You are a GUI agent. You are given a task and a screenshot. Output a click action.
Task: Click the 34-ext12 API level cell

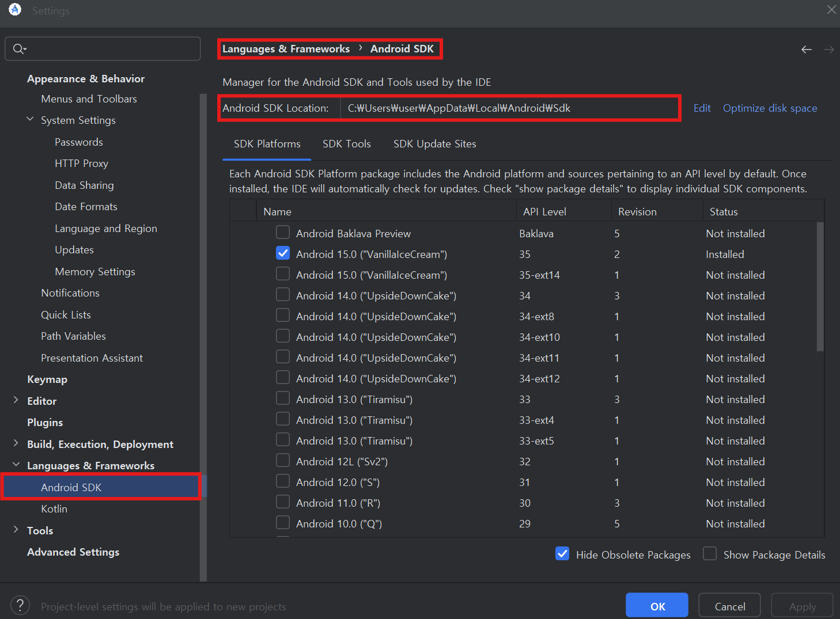click(x=539, y=379)
